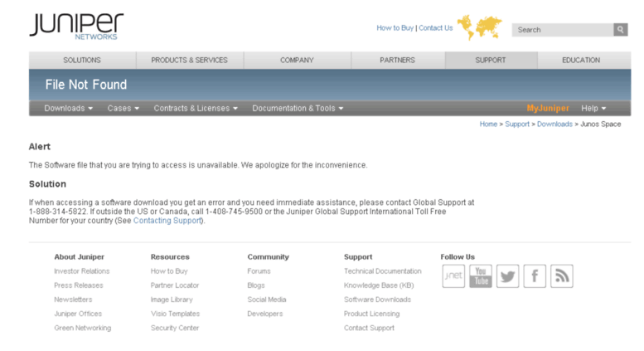The image size is (644, 351).
Task: Click the File Not Found heading
Action: point(86,85)
